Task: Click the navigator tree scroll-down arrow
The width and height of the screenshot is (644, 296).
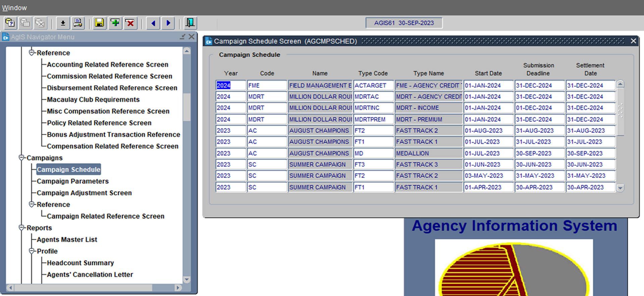Action: point(187,280)
